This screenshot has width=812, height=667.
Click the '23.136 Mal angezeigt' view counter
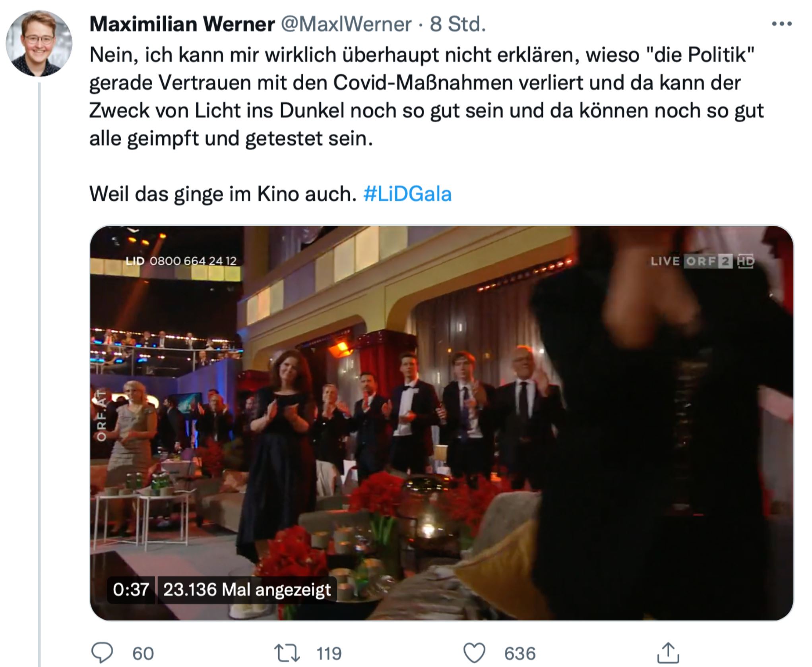[247, 590]
